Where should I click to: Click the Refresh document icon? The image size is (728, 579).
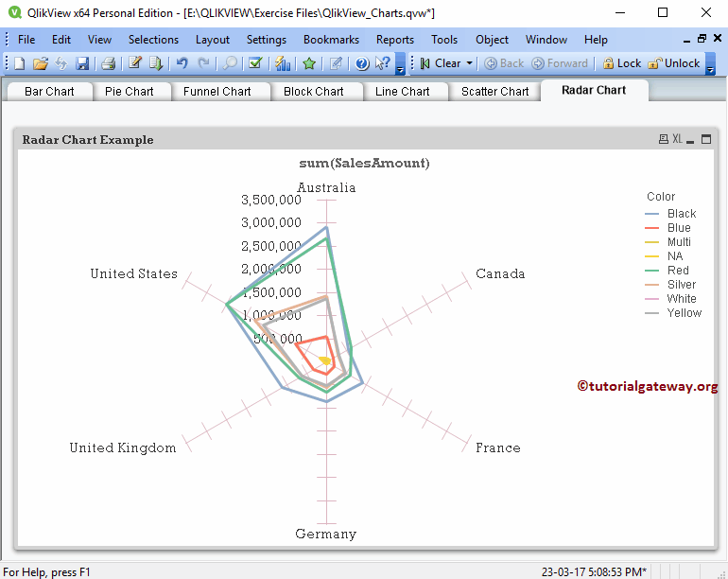[x=61, y=63]
